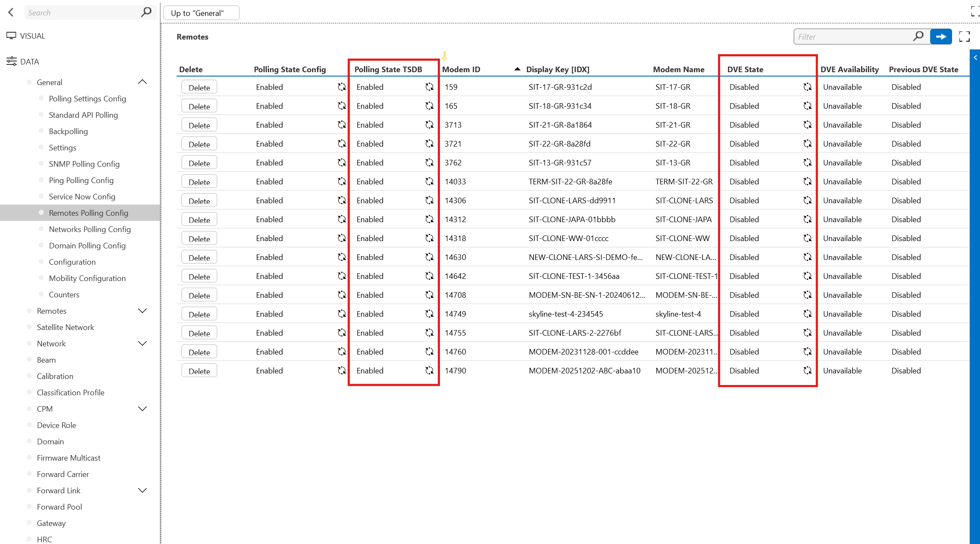This screenshot has height=544, width=980.
Task: Toggle Polling State TSDB for modem 14755
Action: coord(429,333)
